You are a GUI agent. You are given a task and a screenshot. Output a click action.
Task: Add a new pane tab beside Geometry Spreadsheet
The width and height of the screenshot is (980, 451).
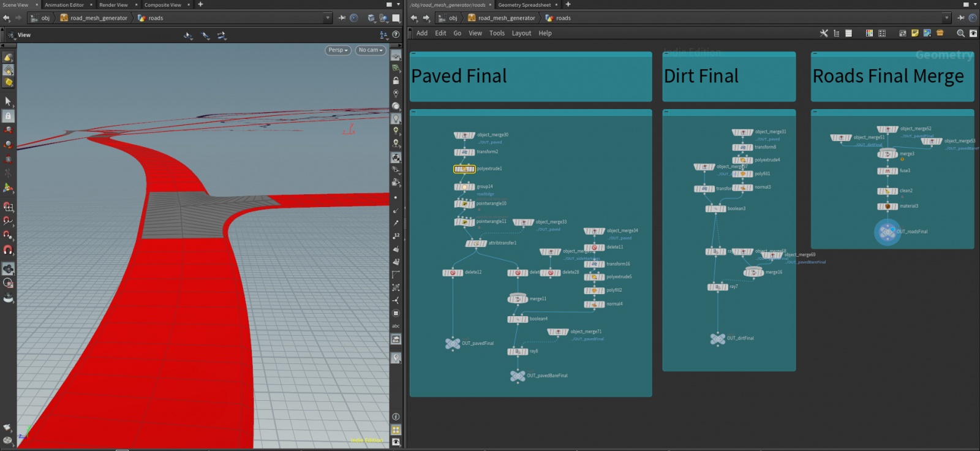click(x=568, y=4)
